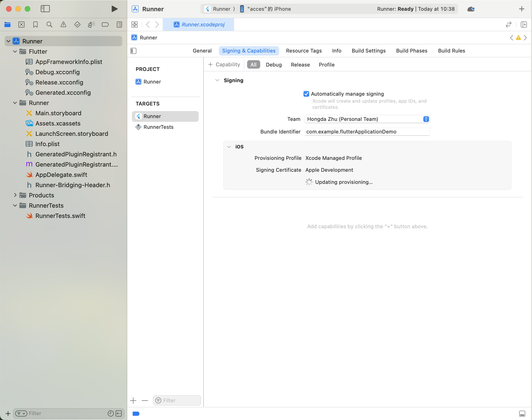Expand the Products folder
532x420 pixels.
(x=15, y=195)
